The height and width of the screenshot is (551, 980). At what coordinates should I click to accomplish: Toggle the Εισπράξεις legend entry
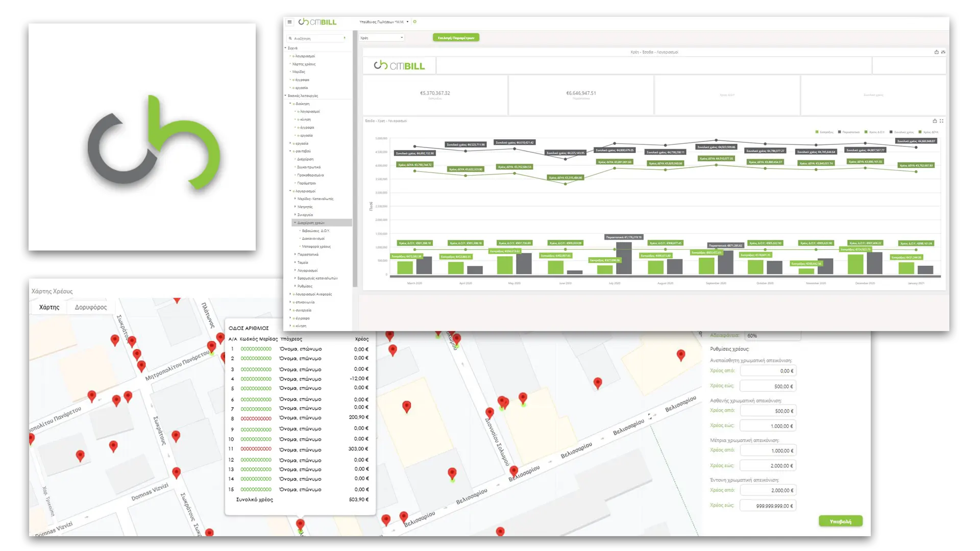(824, 132)
